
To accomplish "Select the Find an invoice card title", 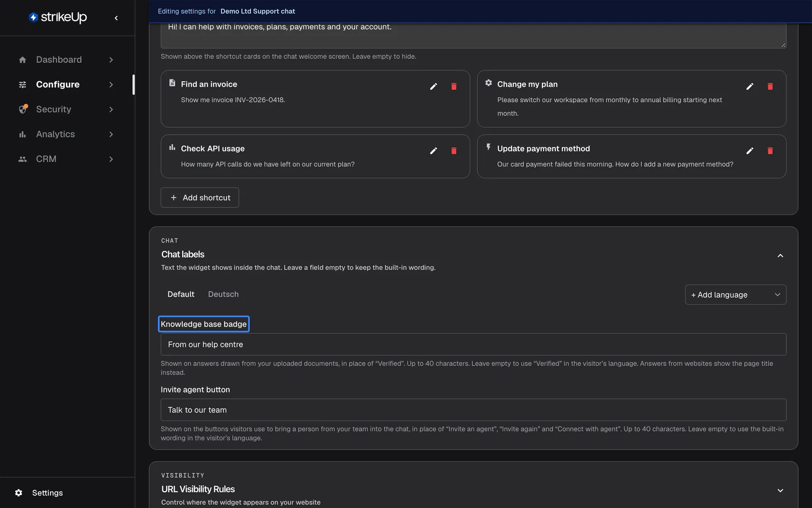I will point(209,84).
